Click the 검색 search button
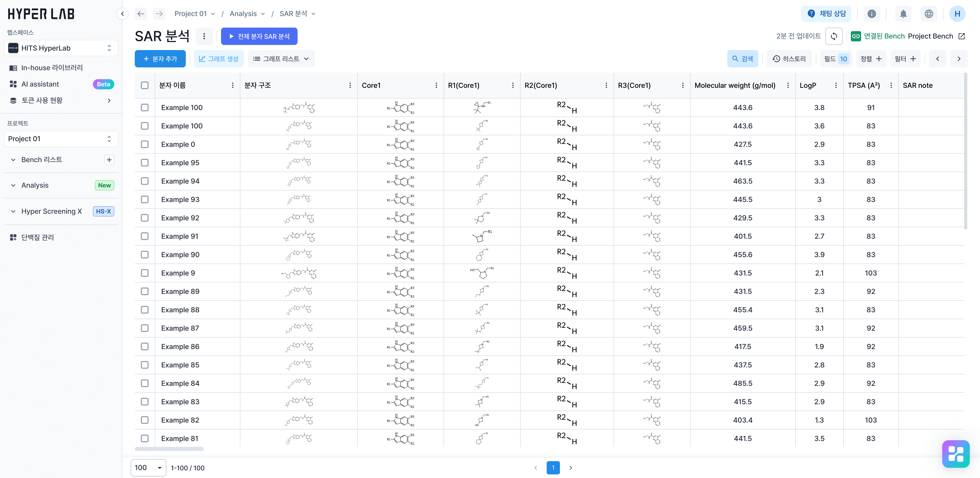Screen dimensions: 980x478 pos(743,59)
